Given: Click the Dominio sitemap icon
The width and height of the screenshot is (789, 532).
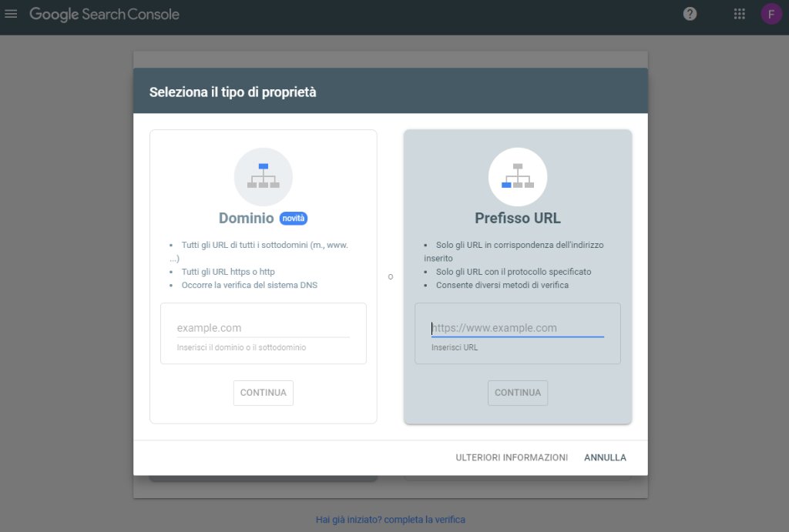Looking at the screenshot, I should pyautogui.click(x=264, y=176).
